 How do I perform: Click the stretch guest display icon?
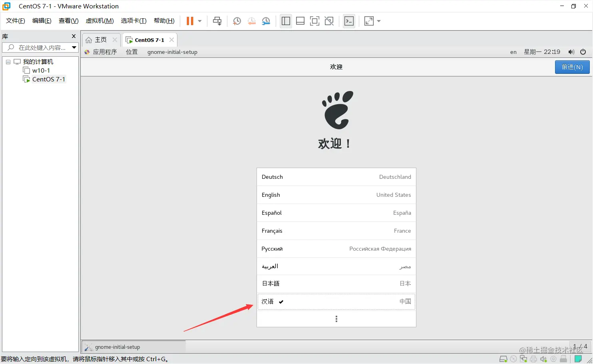pos(369,21)
